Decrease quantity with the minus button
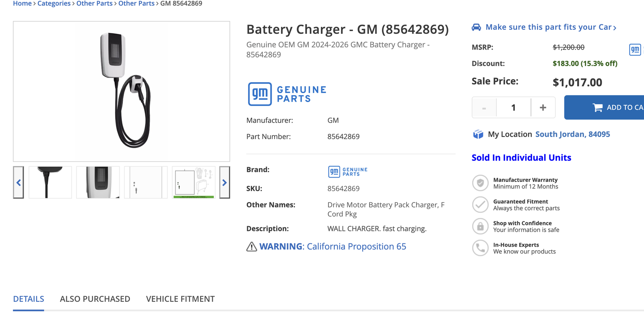The height and width of the screenshot is (322, 644). pos(484,108)
